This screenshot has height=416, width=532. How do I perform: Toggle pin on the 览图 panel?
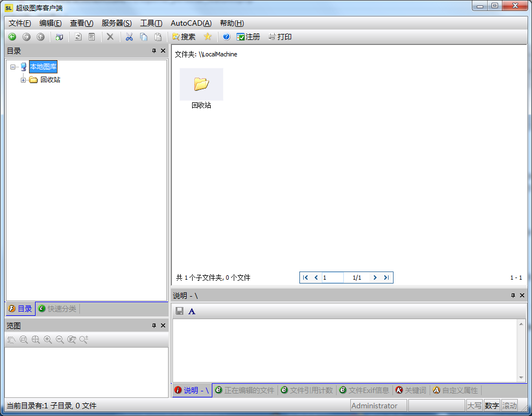pyautogui.click(x=154, y=326)
